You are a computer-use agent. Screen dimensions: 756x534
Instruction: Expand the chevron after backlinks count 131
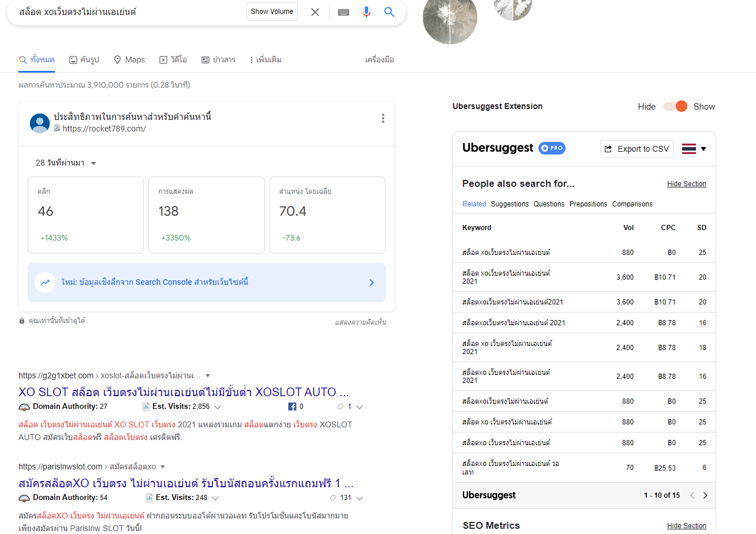[x=360, y=498]
